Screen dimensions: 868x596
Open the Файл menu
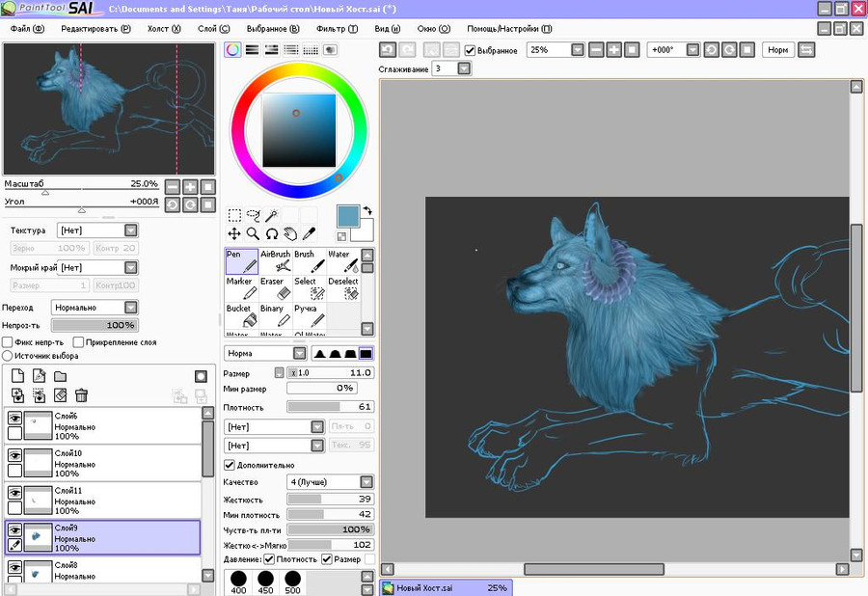pos(27,29)
